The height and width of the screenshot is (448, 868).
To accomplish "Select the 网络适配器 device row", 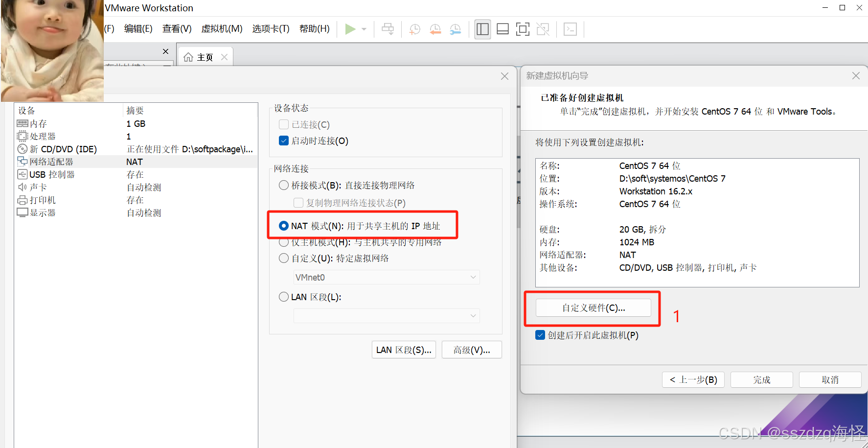I will point(136,162).
